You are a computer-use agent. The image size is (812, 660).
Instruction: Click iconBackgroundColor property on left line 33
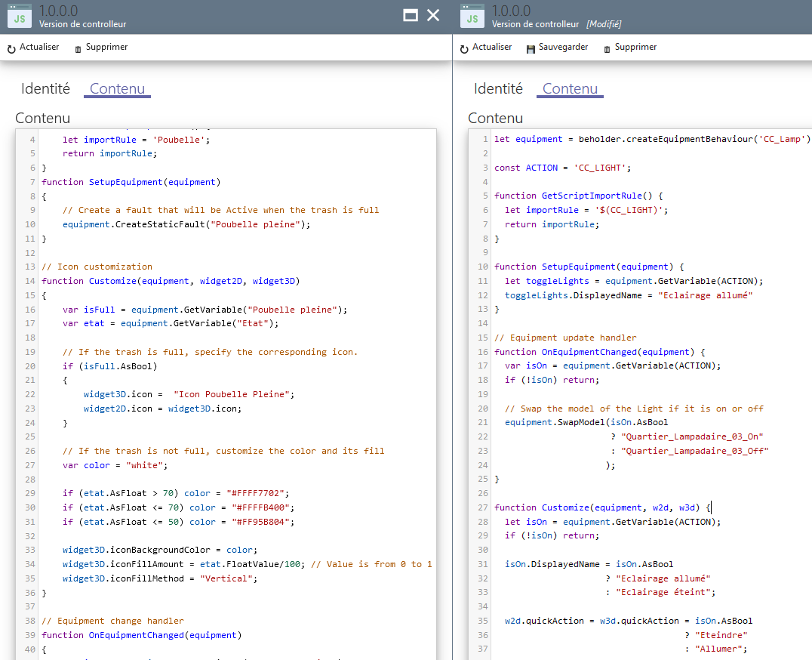pos(160,551)
